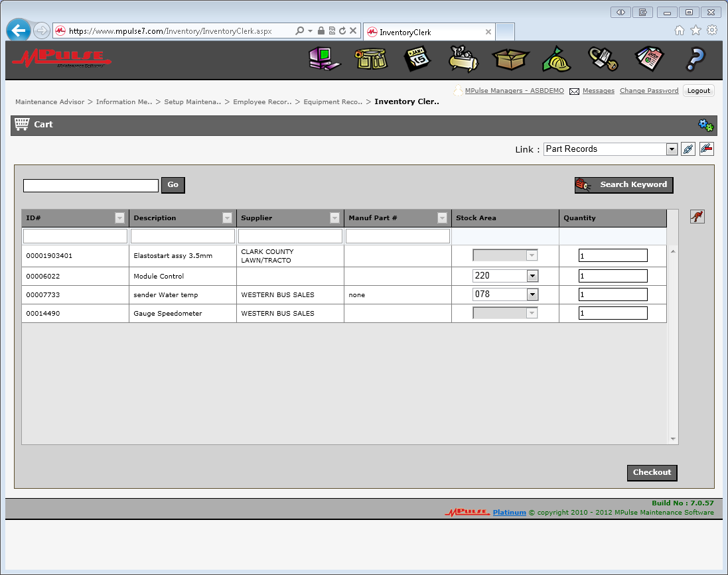Screen dimensions: 728x575
Task: Select Maintenance Advisor in the breadcrumb
Action: tap(50, 101)
